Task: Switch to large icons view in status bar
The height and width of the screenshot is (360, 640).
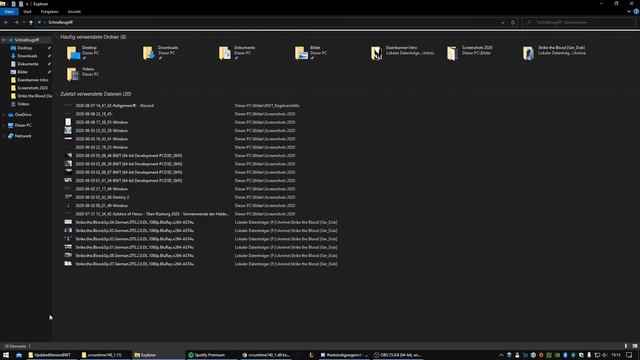Action: pyautogui.click(x=635, y=346)
